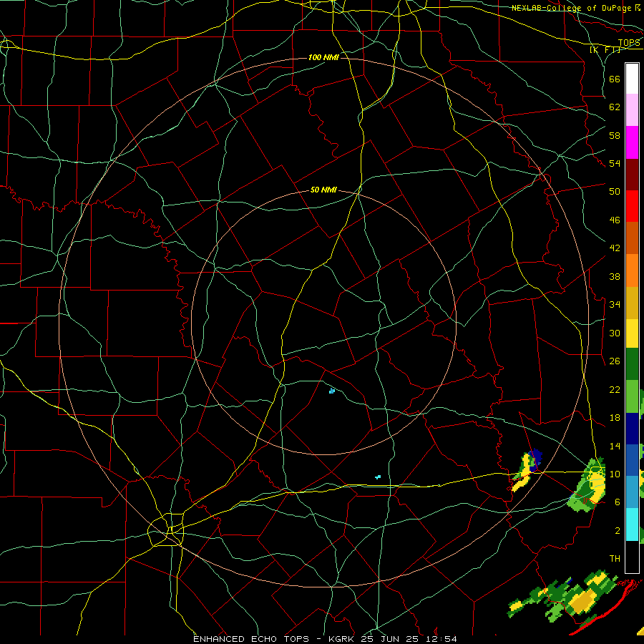The width and height of the screenshot is (644, 644).
Task: Click the 26 legend scale value
Action: 615,361
